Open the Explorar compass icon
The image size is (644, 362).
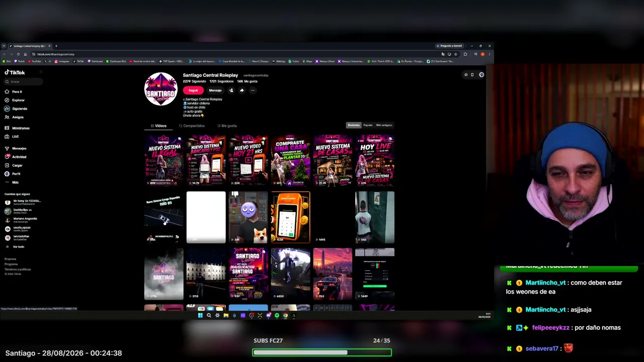[x=7, y=100]
